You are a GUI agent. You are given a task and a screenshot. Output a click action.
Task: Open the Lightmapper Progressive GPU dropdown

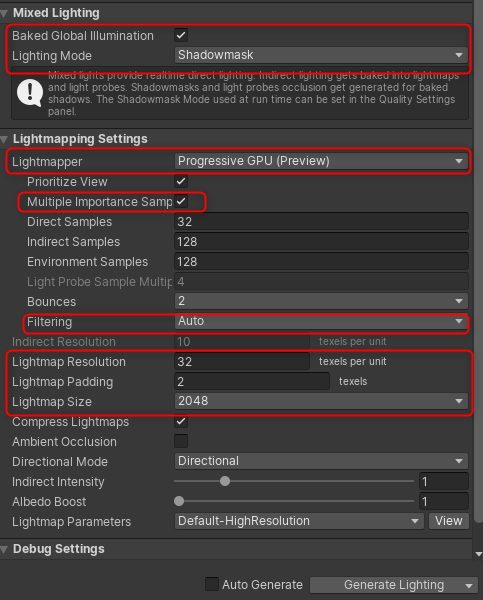(x=321, y=161)
